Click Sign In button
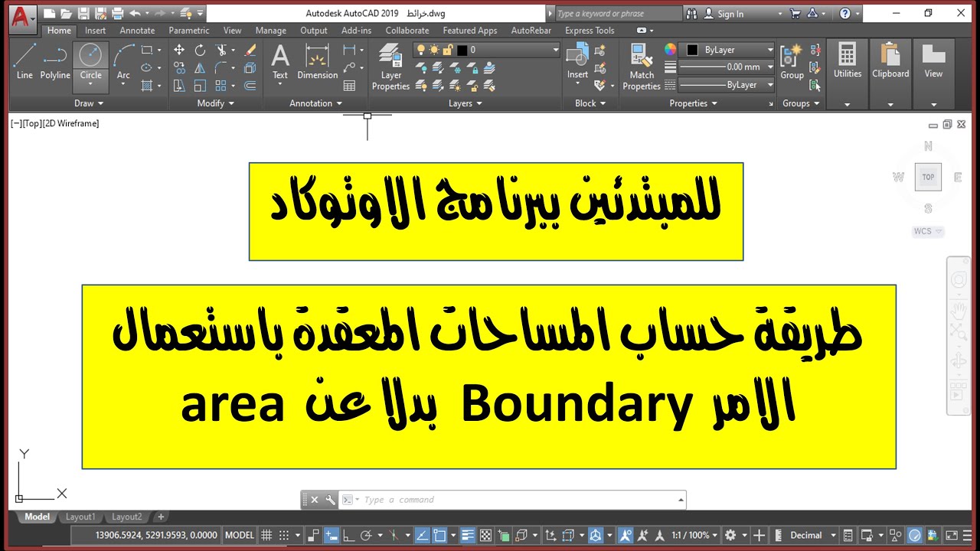Screen dimensions: 980x551 tap(730, 14)
